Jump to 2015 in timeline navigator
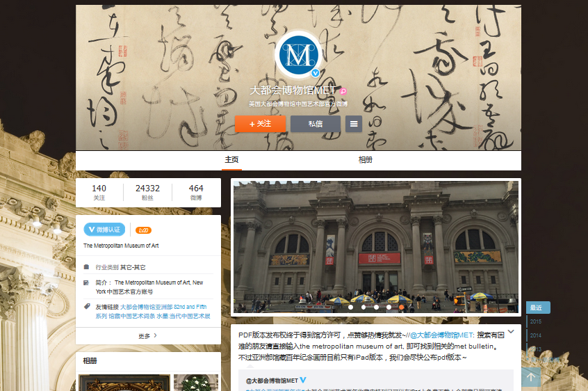This screenshot has width=588, height=391. tap(535, 321)
